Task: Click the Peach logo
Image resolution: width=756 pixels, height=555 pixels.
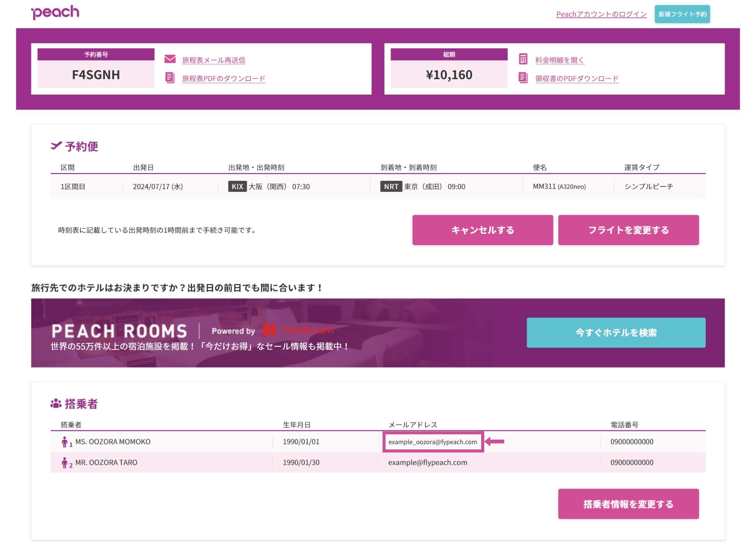Action: (55, 12)
